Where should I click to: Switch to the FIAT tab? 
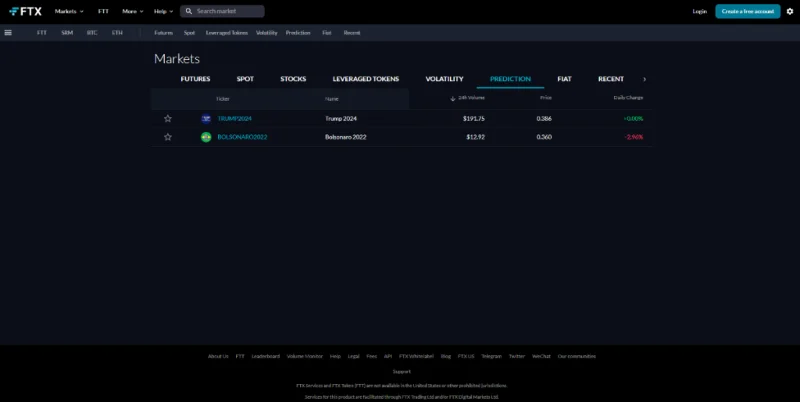[x=564, y=79]
